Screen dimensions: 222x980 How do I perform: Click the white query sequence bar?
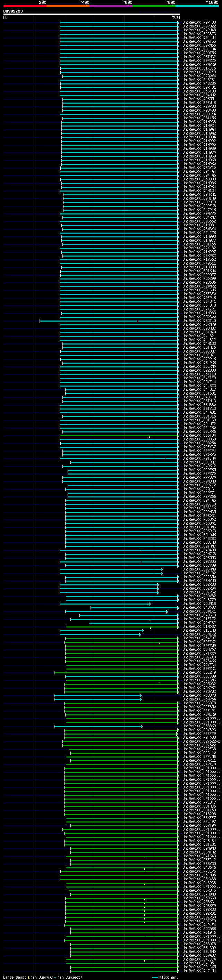point(92,15)
